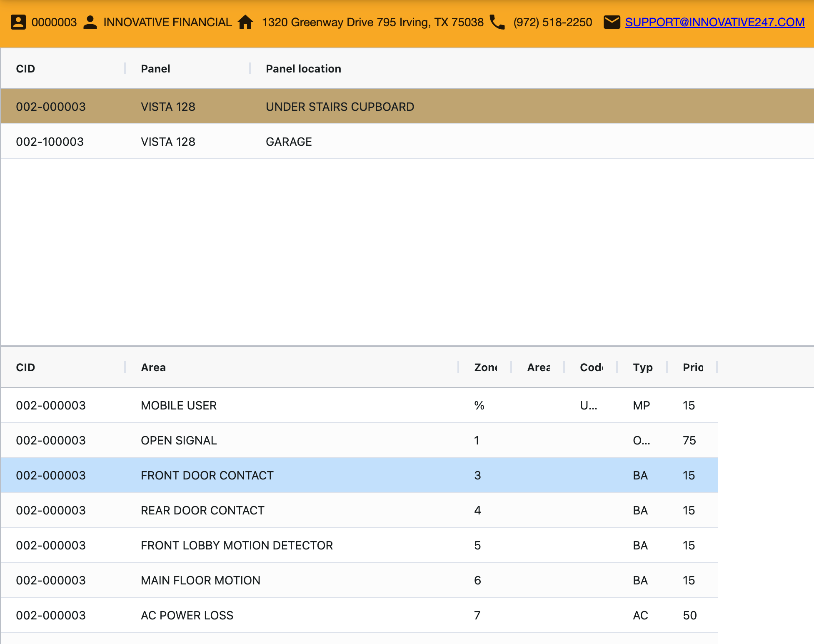Click INNOVATIVE FINANCIAL company name
The height and width of the screenshot is (644, 814).
click(167, 22)
